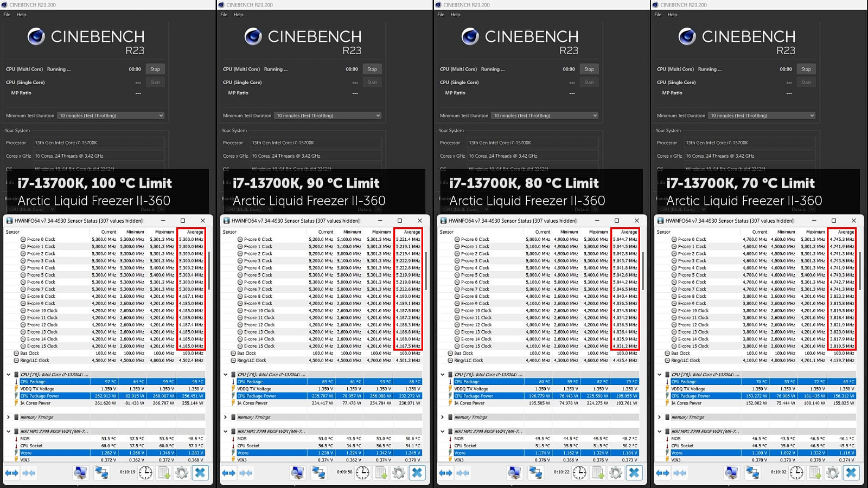Expand Memory Timings group in 100 °C HWiNFO
This screenshot has width=868, height=488.
point(9,417)
